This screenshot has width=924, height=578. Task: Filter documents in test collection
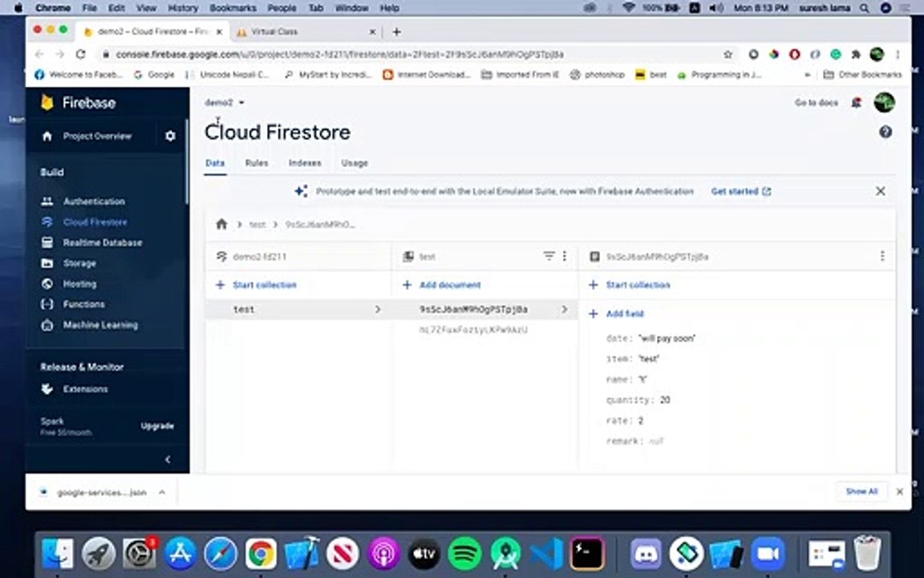(x=549, y=256)
